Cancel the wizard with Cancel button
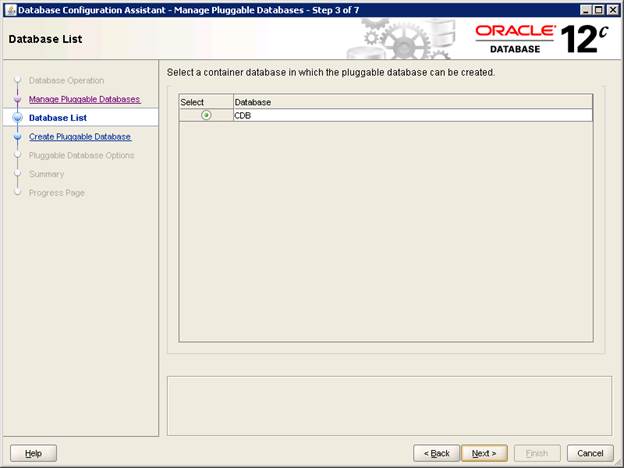This screenshot has width=624, height=468. tap(590, 453)
